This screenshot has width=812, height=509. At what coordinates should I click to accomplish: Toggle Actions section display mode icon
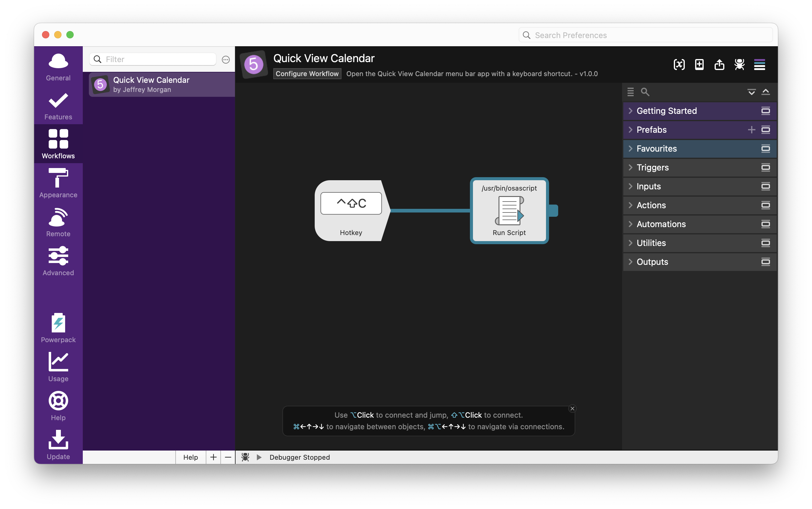[x=765, y=205]
